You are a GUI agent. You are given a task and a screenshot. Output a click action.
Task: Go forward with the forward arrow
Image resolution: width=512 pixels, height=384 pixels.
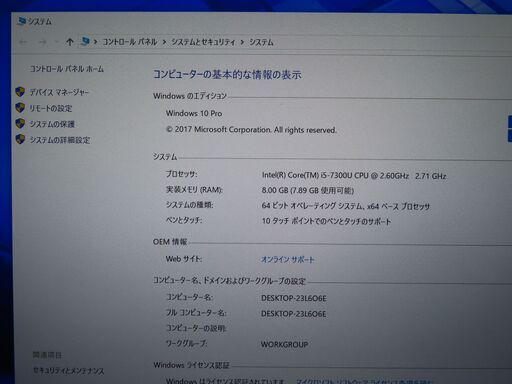coord(42,42)
